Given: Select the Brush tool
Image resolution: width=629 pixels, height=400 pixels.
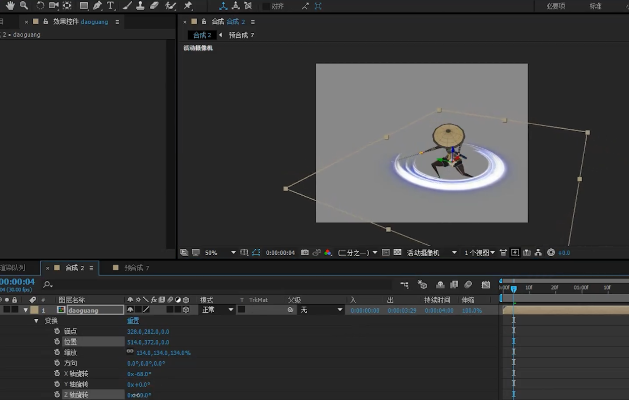Looking at the screenshot, I should point(127,6).
